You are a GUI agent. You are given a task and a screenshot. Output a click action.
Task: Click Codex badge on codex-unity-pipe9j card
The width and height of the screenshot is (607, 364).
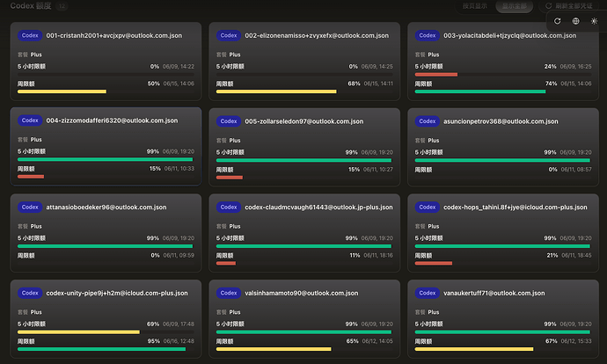coord(30,293)
